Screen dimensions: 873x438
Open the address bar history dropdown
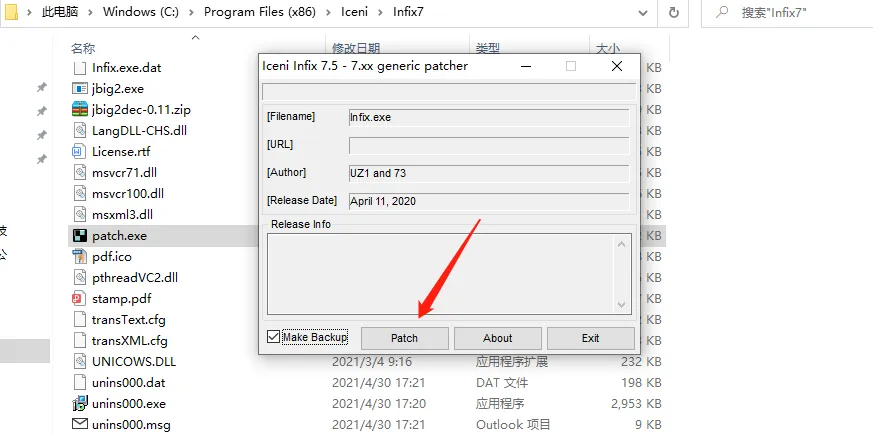(x=643, y=13)
